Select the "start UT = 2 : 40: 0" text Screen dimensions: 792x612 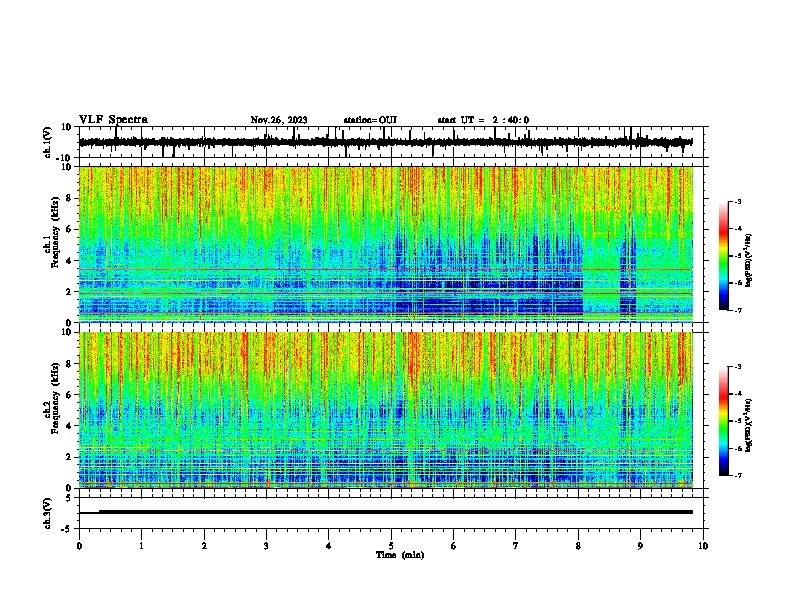483,120
